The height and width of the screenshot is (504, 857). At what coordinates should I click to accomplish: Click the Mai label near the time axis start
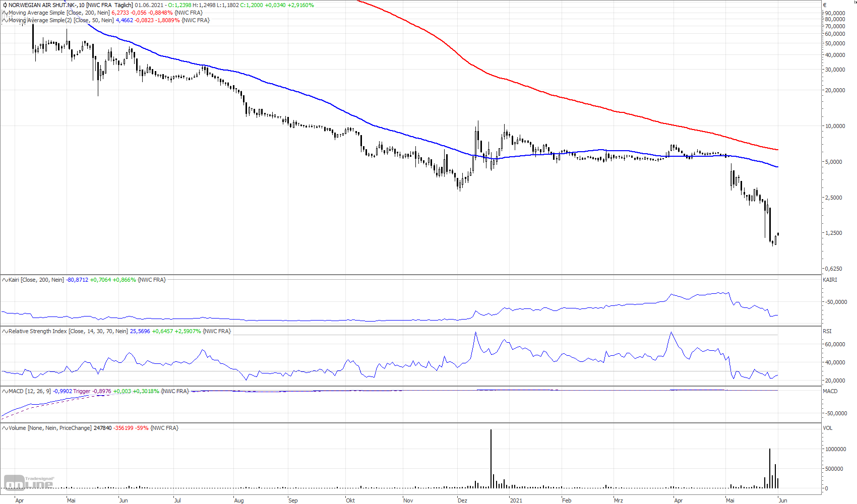(72, 500)
